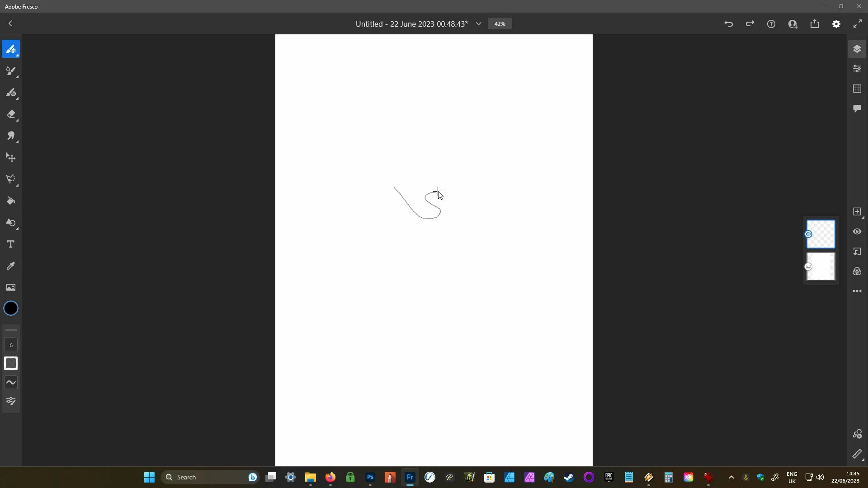
Task: Toggle the Layers panel
Action: (857, 49)
